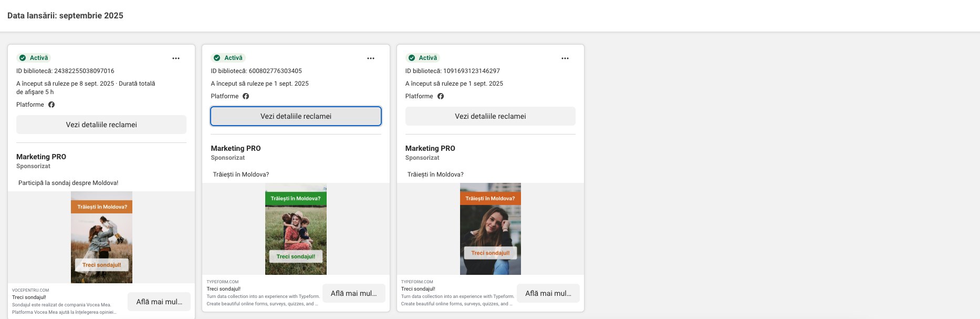View ad details for library ID 1091693123146297
The width and height of the screenshot is (980, 319).
[491, 116]
